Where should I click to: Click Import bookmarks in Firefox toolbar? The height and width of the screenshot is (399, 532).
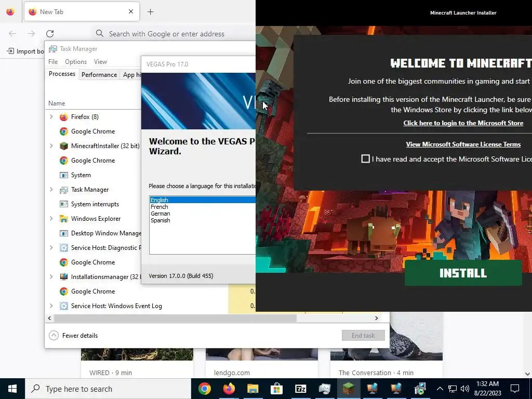pos(25,51)
